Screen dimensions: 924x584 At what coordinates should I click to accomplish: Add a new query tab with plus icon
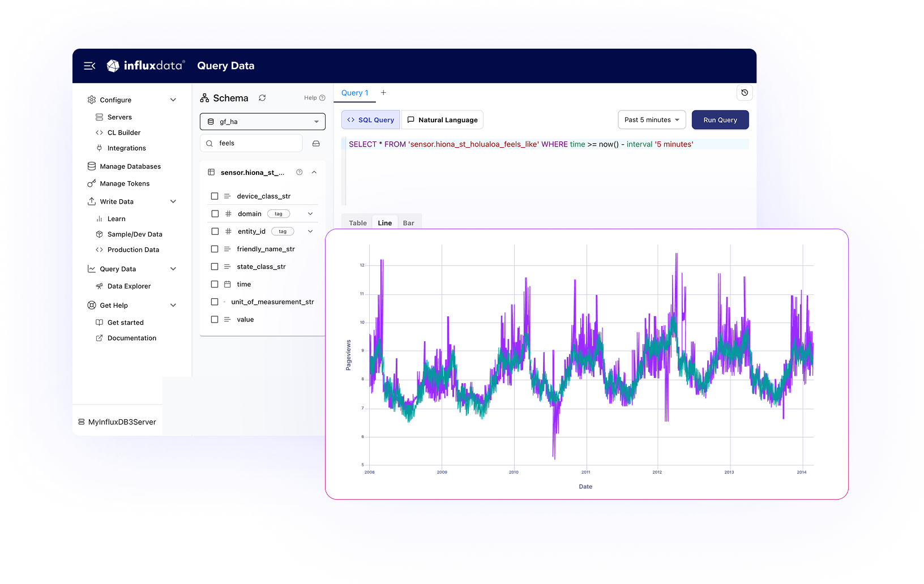(383, 93)
